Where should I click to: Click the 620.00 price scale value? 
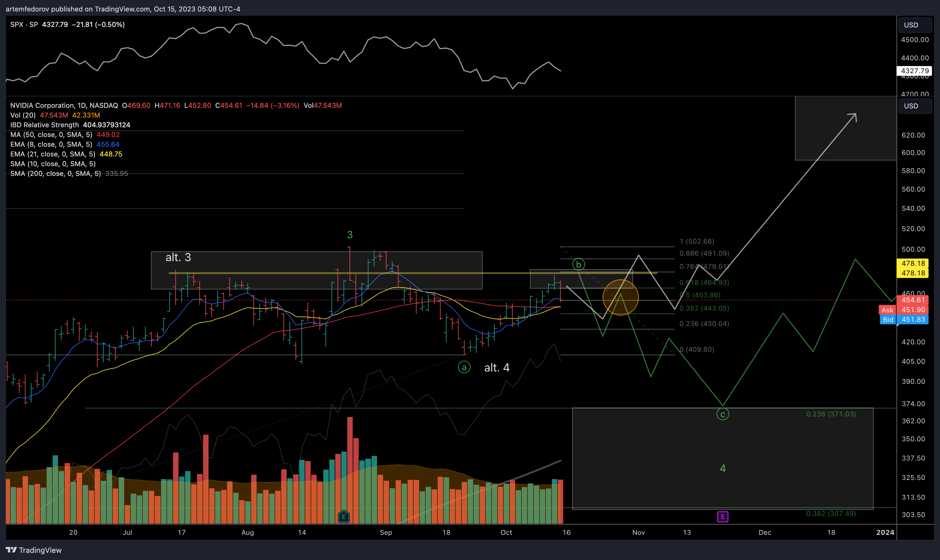[913, 135]
